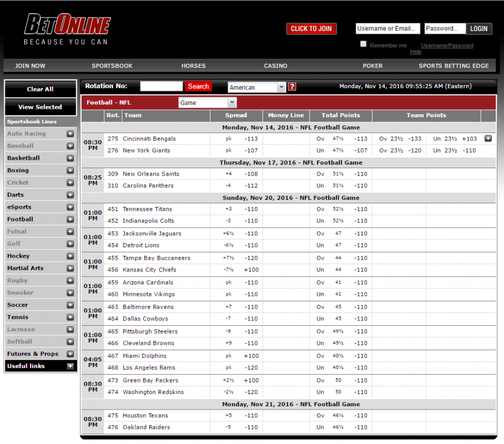Viewport: 504px width, 444px height.
Task: Click the plus icon next to Tennis
Action: pos(70,317)
